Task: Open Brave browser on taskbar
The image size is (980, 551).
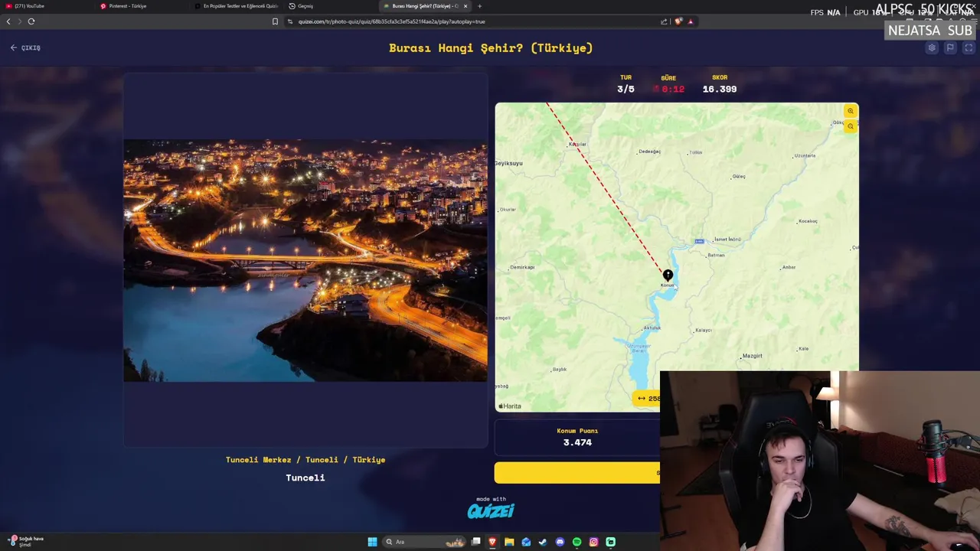Action: [x=492, y=542]
